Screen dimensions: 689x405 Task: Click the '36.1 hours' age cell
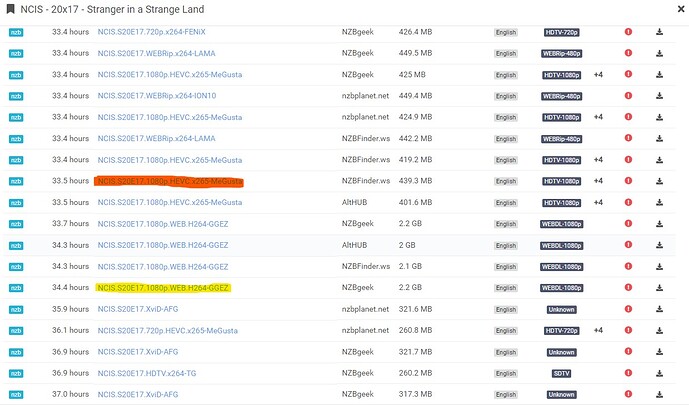click(x=70, y=330)
